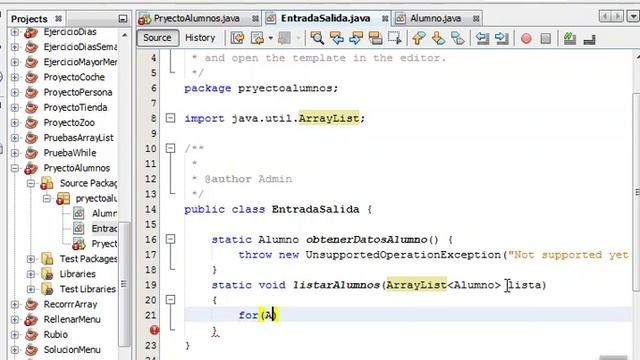
Task: Toggle rectangular selection mode
Action: click(395, 38)
